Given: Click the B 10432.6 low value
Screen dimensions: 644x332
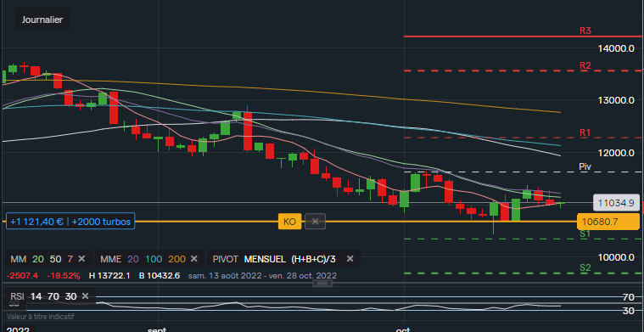Looking at the screenshot, I should coord(160,275).
